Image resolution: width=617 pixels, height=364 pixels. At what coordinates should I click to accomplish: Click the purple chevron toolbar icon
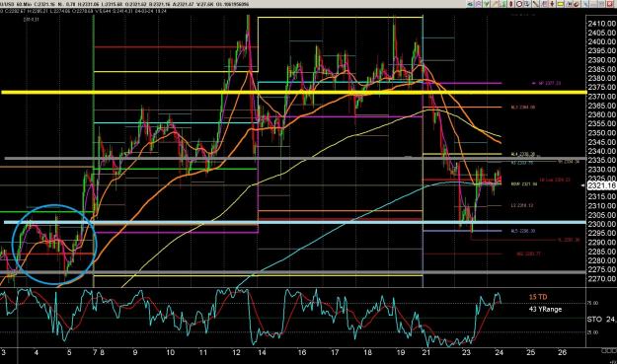tap(478, 4)
